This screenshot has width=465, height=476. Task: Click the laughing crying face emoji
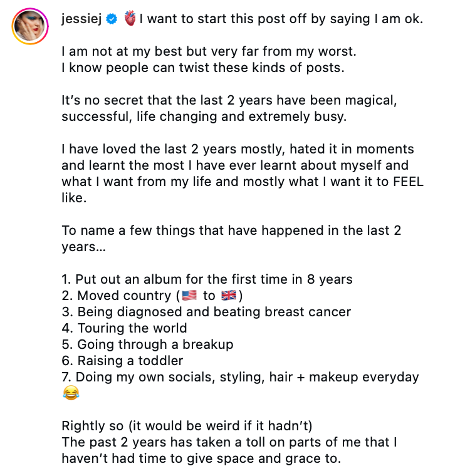pyautogui.click(x=71, y=393)
